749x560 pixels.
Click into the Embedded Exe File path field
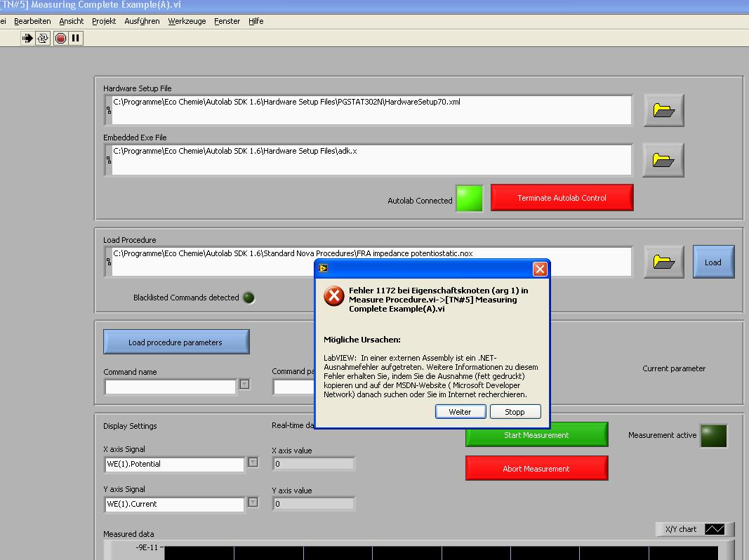point(371,160)
